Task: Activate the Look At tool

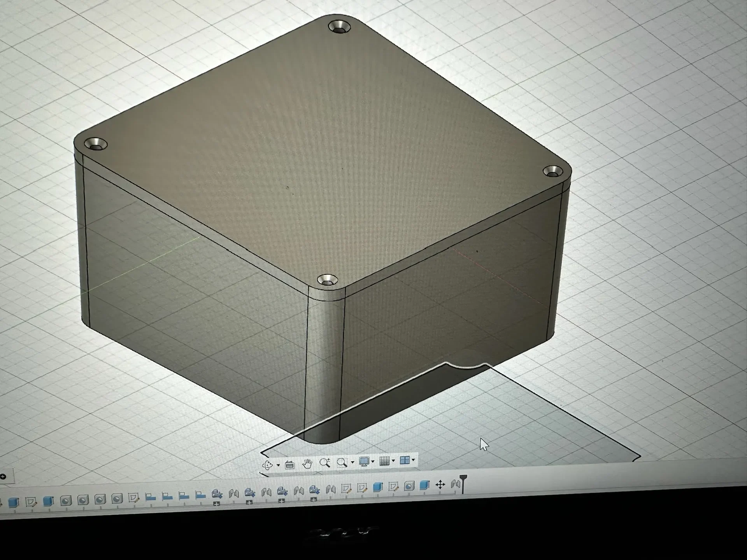Action: pos(289,465)
